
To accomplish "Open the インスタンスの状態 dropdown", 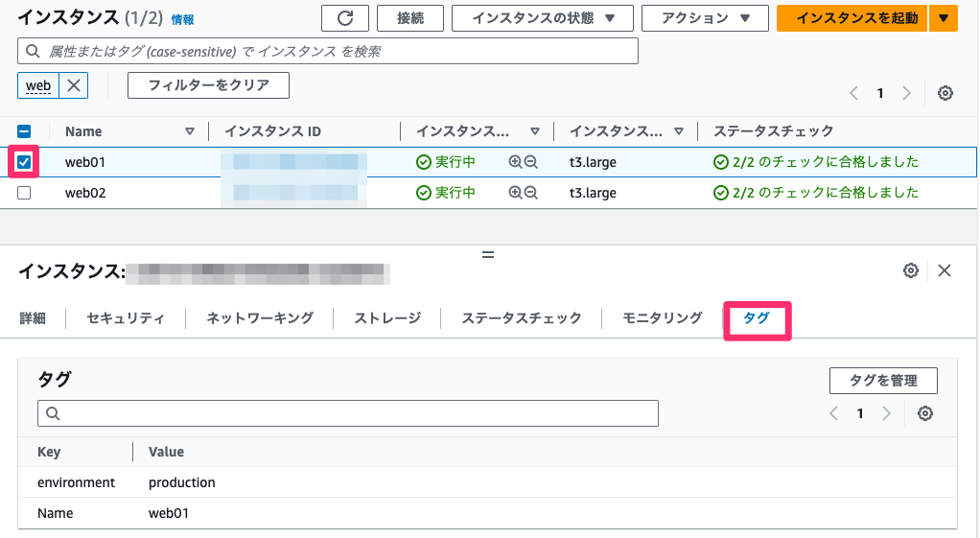I will click(x=543, y=18).
